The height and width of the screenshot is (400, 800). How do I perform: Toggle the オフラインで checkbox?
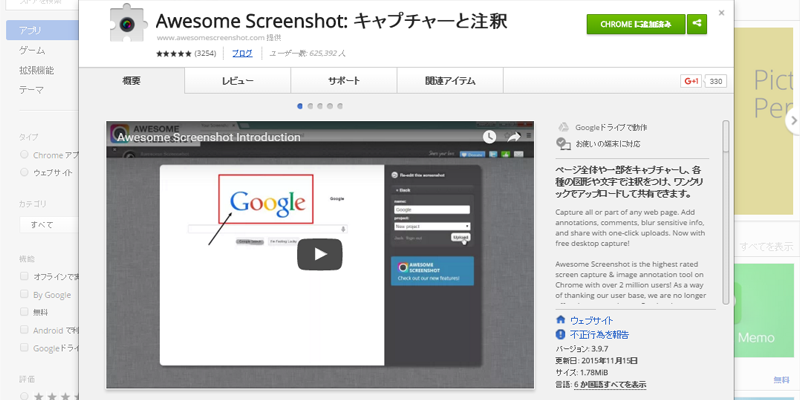click(24, 276)
